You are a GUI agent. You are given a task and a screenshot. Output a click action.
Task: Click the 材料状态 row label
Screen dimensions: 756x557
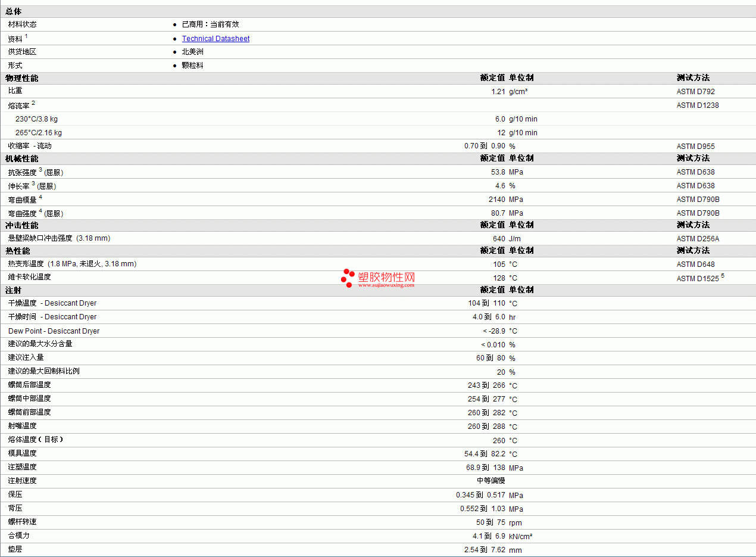click(x=22, y=24)
